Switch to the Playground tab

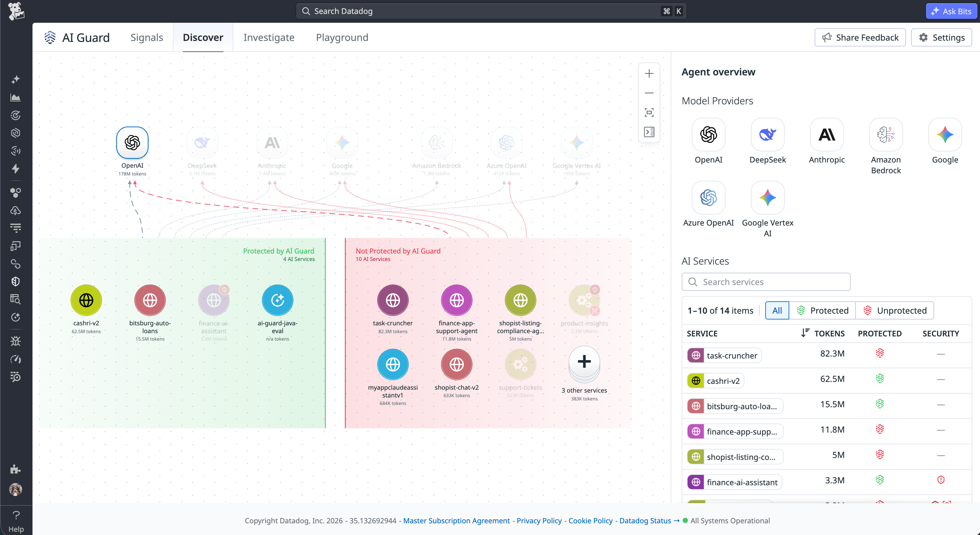pos(342,37)
